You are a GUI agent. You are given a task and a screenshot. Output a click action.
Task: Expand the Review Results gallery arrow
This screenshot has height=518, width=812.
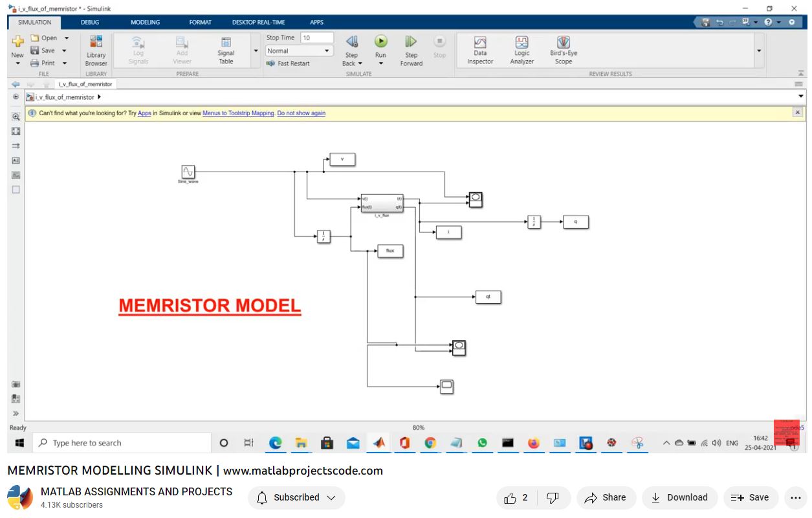759,51
